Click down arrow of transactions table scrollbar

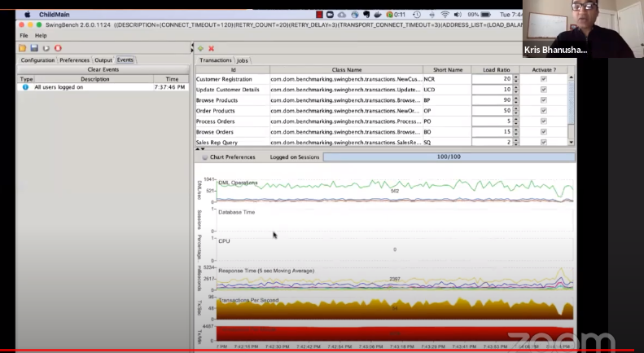571,143
